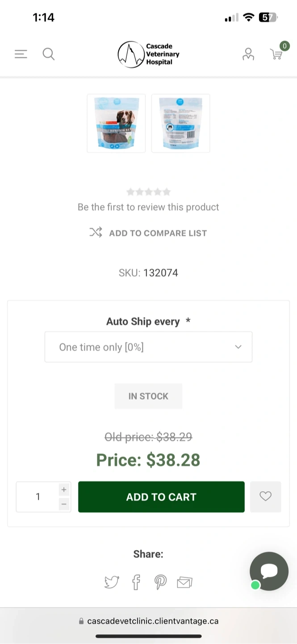Select the back package thumbnail
297x644 pixels.
(180, 123)
